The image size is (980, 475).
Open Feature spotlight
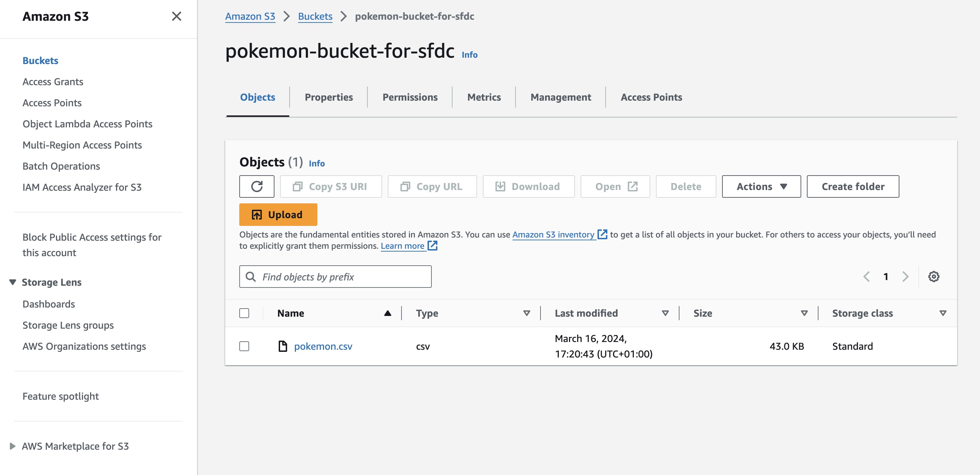point(61,396)
